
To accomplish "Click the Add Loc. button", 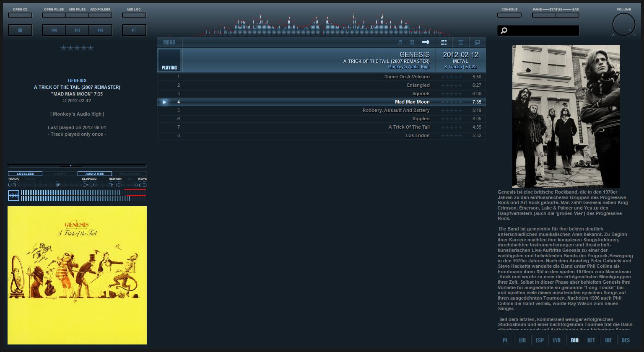I will coord(134,15).
